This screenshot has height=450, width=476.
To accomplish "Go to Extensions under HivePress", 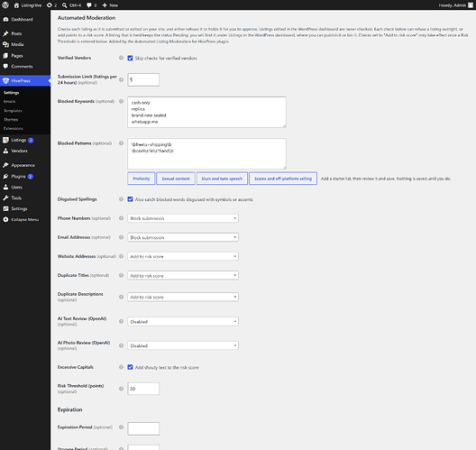I will [14, 128].
